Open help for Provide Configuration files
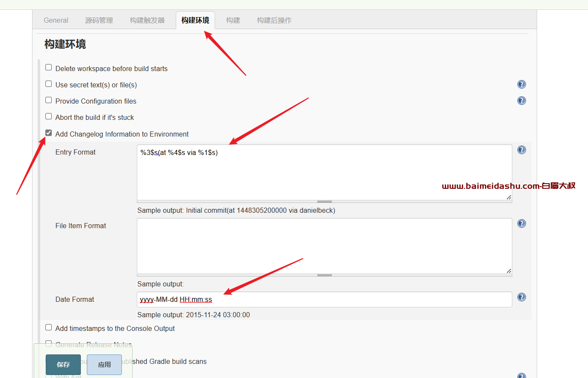 click(521, 101)
